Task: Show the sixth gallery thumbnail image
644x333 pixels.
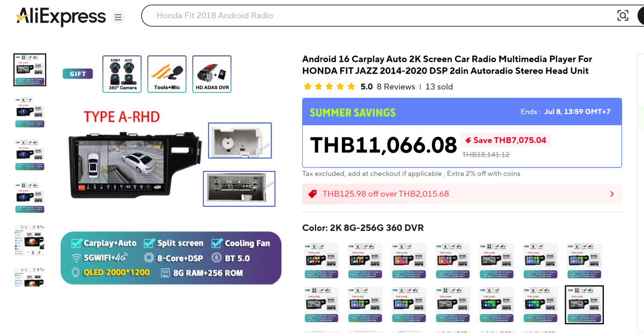Action: click(x=30, y=277)
